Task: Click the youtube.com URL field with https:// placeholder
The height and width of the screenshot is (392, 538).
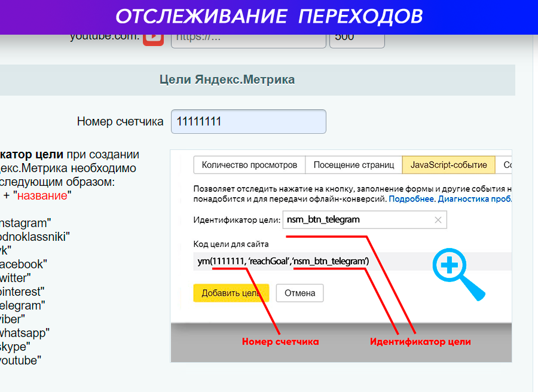Action: click(249, 38)
